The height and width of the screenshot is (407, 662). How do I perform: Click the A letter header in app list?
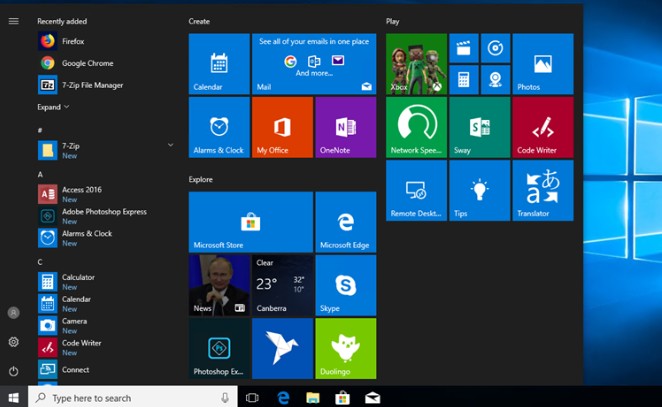40,174
